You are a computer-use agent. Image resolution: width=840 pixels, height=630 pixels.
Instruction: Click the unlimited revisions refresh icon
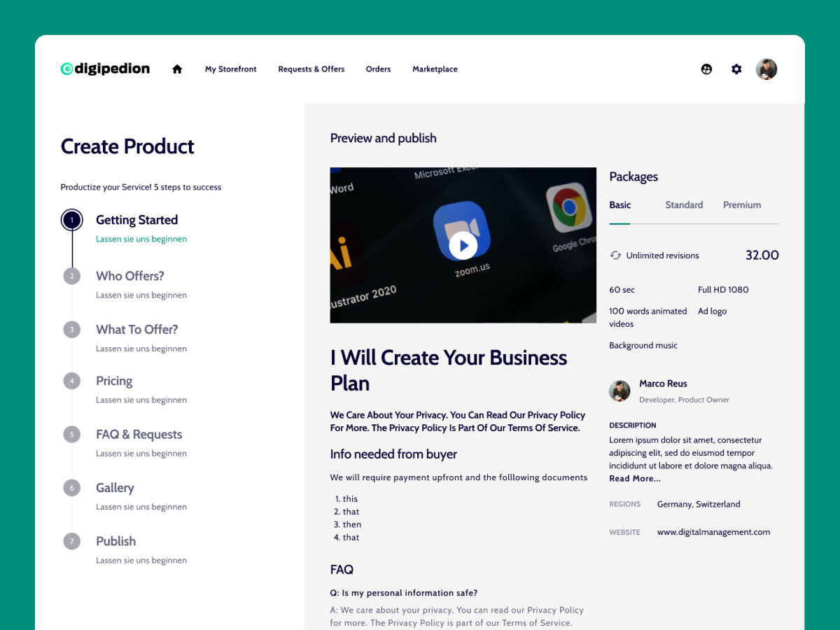pos(615,255)
